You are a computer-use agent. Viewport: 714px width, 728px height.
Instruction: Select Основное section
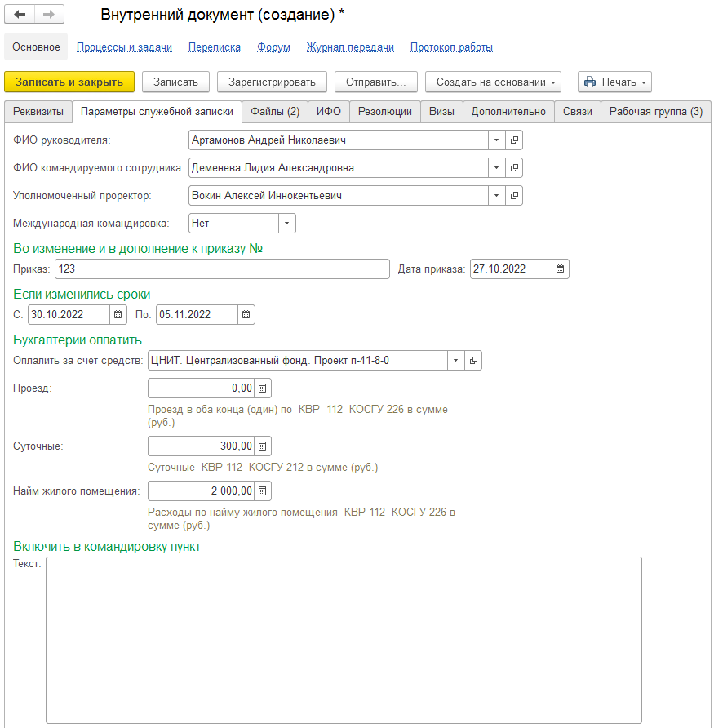(x=36, y=47)
